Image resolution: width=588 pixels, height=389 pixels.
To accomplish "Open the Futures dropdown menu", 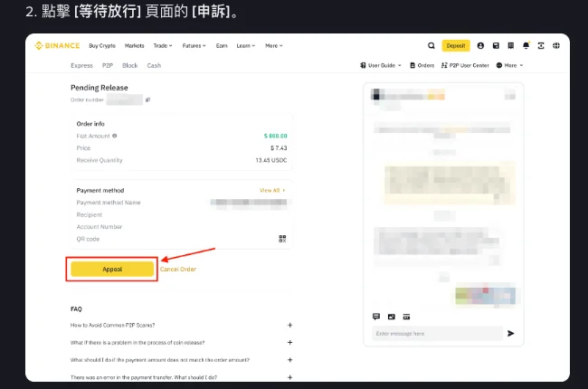I will pos(194,46).
